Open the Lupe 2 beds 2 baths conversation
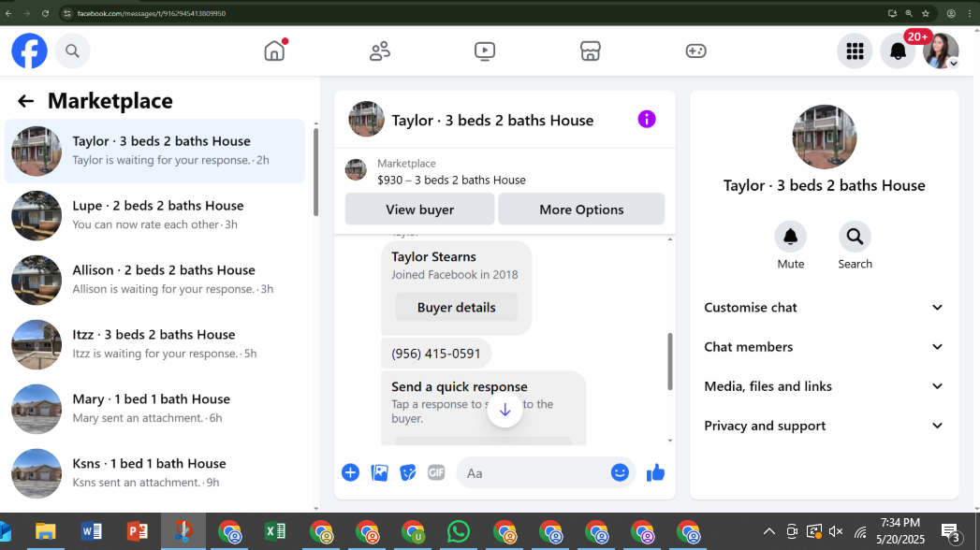The width and height of the screenshot is (980, 550). [155, 215]
